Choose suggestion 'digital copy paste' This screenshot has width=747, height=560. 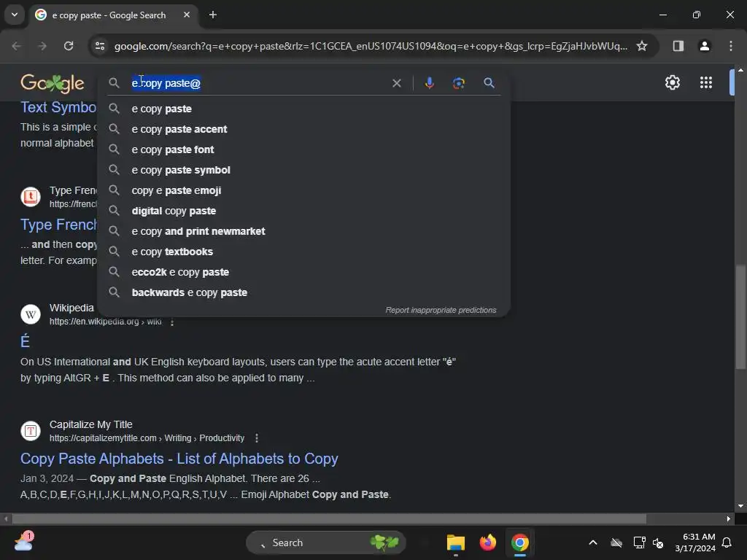pos(304,211)
